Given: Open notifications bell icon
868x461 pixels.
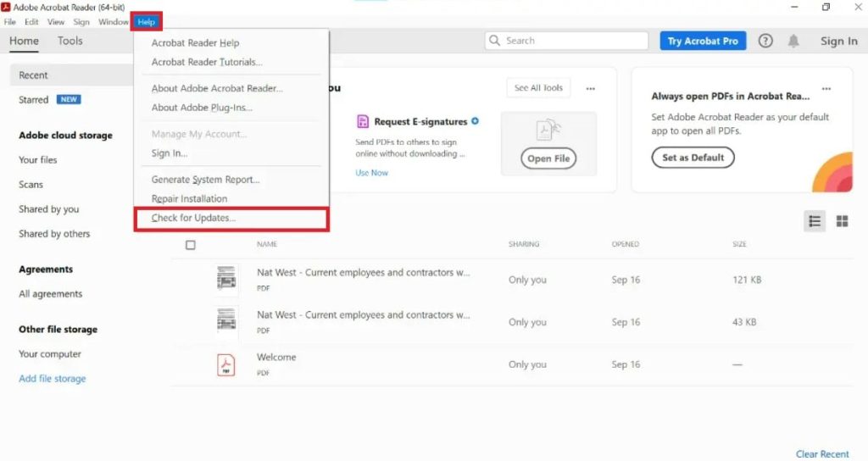Looking at the screenshot, I should pos(793,41).
